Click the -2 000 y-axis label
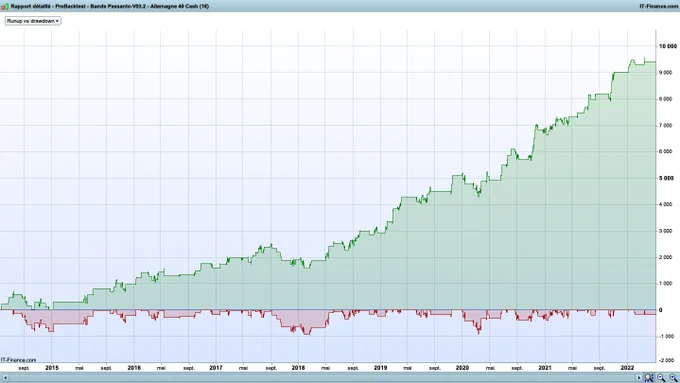This screenshot has height=383, width=680. [x=666, y=360]
